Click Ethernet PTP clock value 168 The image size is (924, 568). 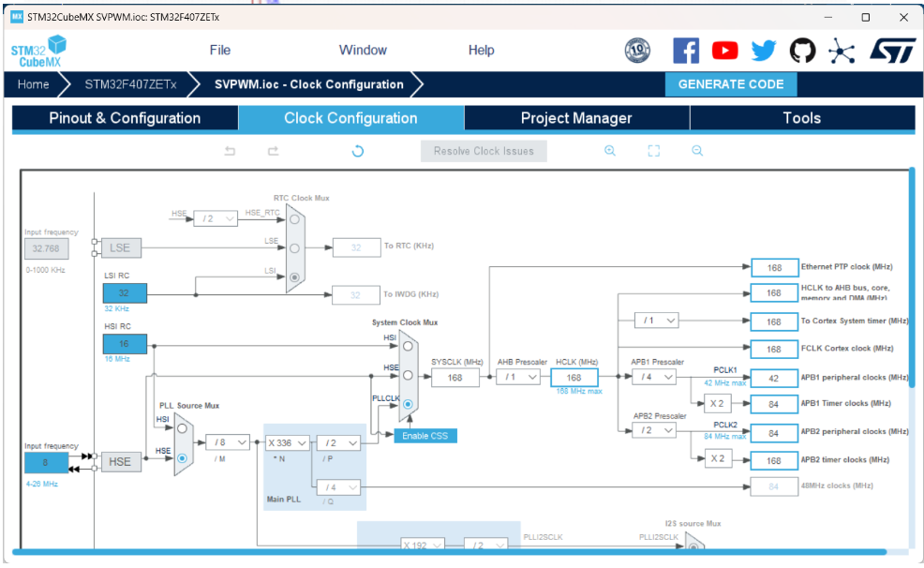coord(774,267)
